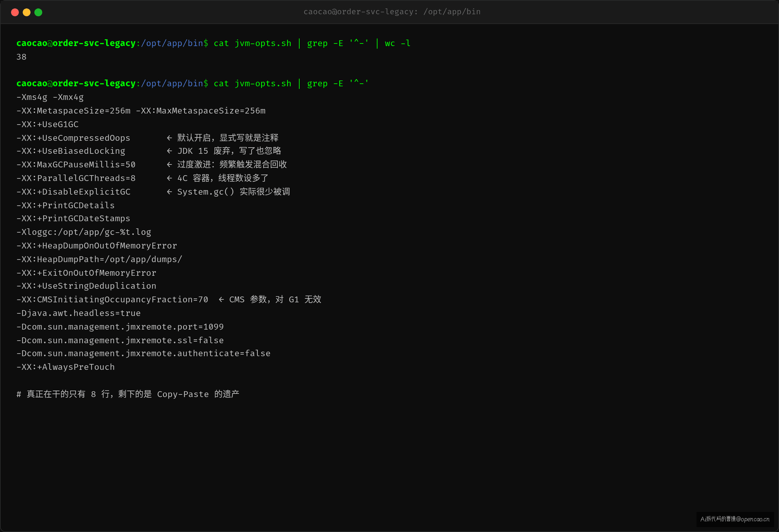Click the -XX:+UseG1GC line
The height and width of the screenshot is (532, 779).
pos(47,124)
